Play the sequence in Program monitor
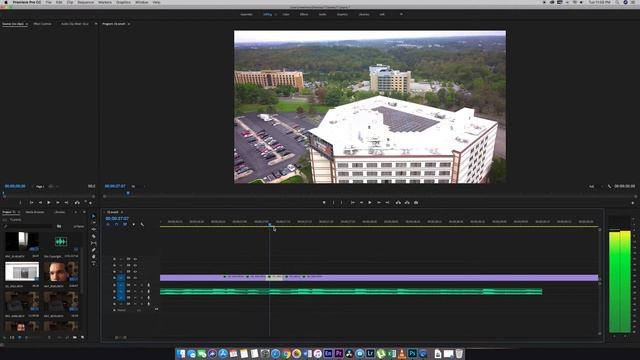 click(370, 202)
